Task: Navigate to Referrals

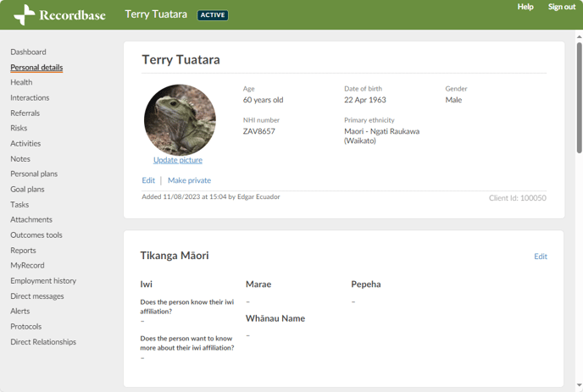Action: [x=25, y=113]
